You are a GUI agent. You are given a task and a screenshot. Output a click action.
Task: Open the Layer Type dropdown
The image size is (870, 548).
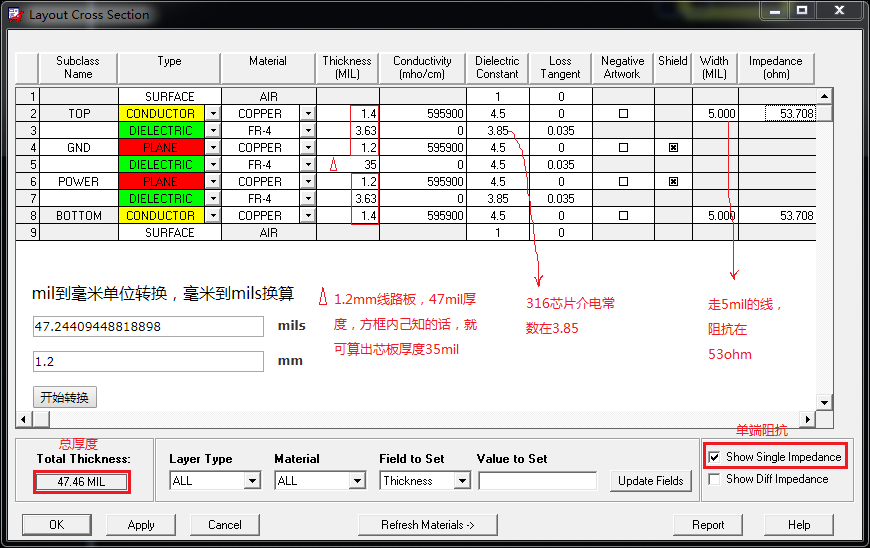[x=252, y=481]
